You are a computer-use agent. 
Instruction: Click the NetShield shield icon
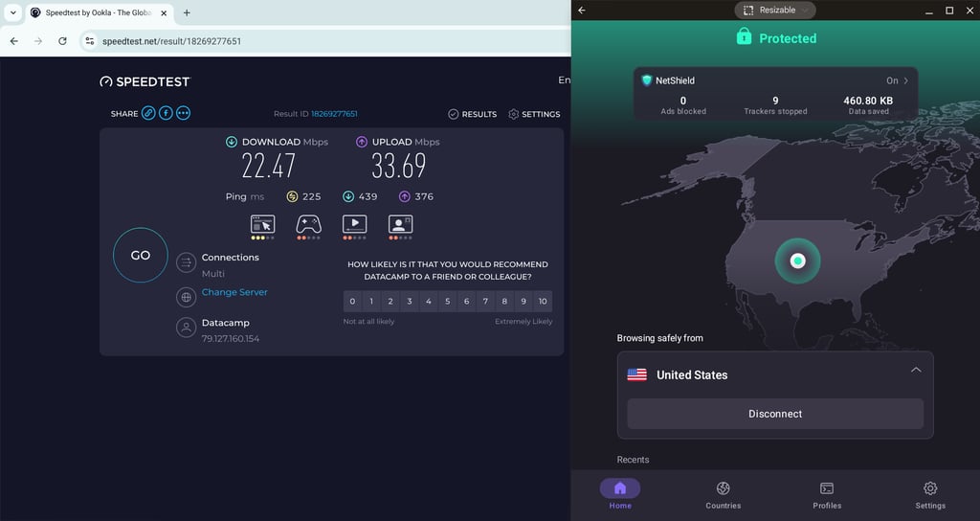click(x=647, y=80)
